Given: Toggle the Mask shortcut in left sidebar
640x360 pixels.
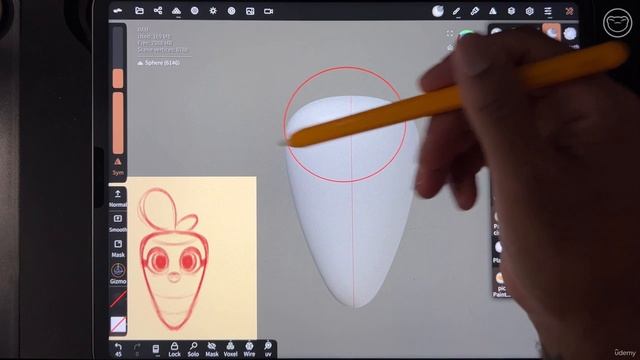Looking at the screenshot, I should click(x=118, y=249).
